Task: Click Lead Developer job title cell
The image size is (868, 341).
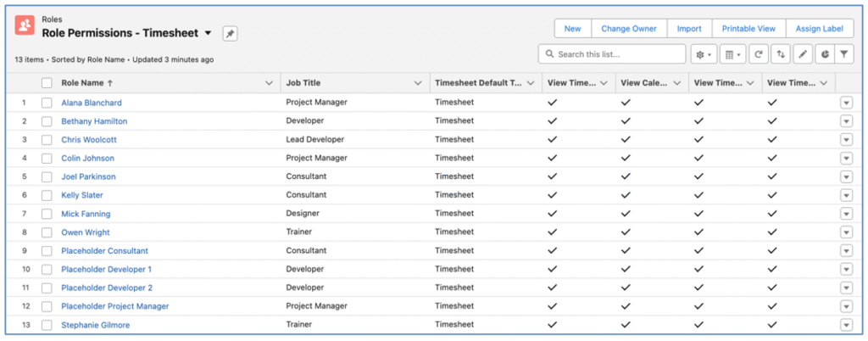Action: point(315,139)
